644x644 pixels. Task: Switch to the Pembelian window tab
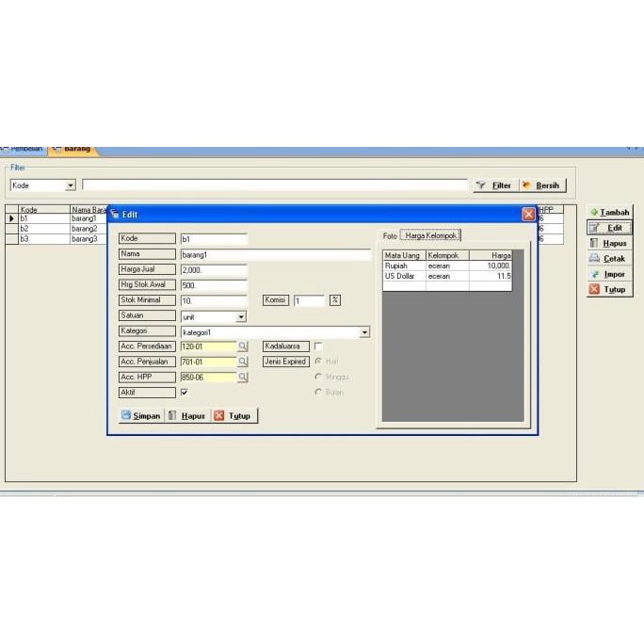(24, 150)
